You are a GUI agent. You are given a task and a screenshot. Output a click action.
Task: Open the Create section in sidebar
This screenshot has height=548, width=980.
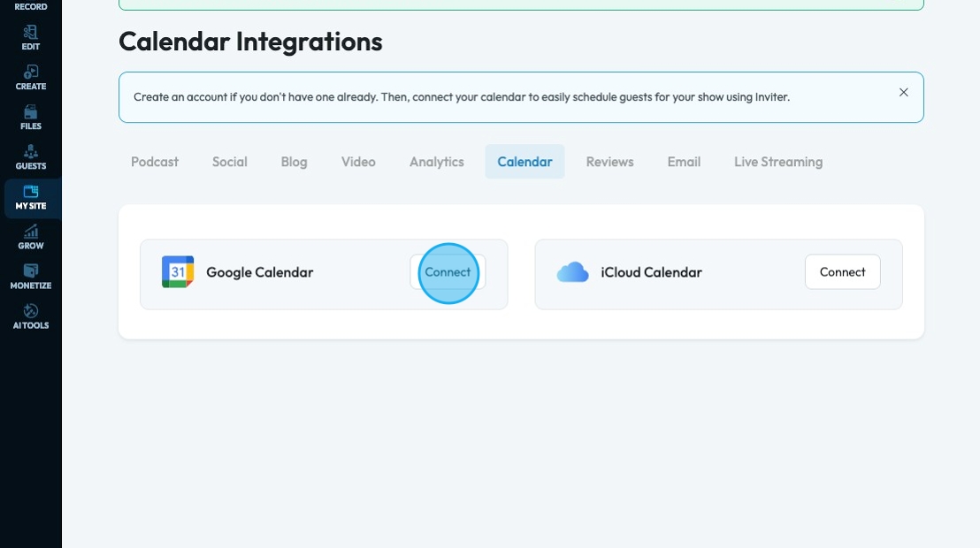[31, 78]
